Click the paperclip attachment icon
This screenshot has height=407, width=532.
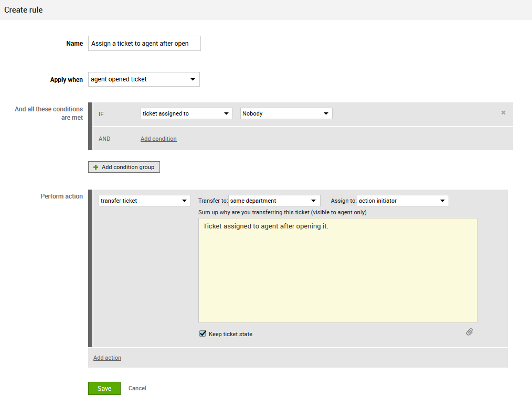pyautogui.click(x=470, y=332)
